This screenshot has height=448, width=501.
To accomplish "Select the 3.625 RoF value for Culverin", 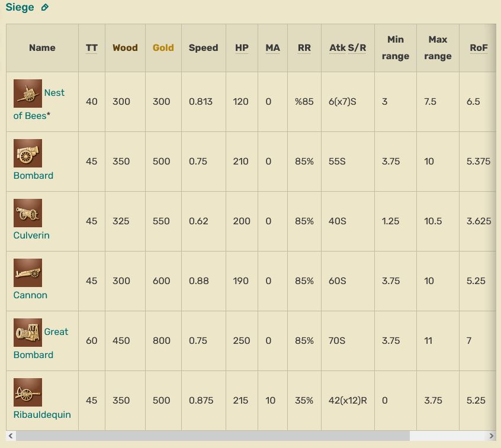I will [478, 221].
